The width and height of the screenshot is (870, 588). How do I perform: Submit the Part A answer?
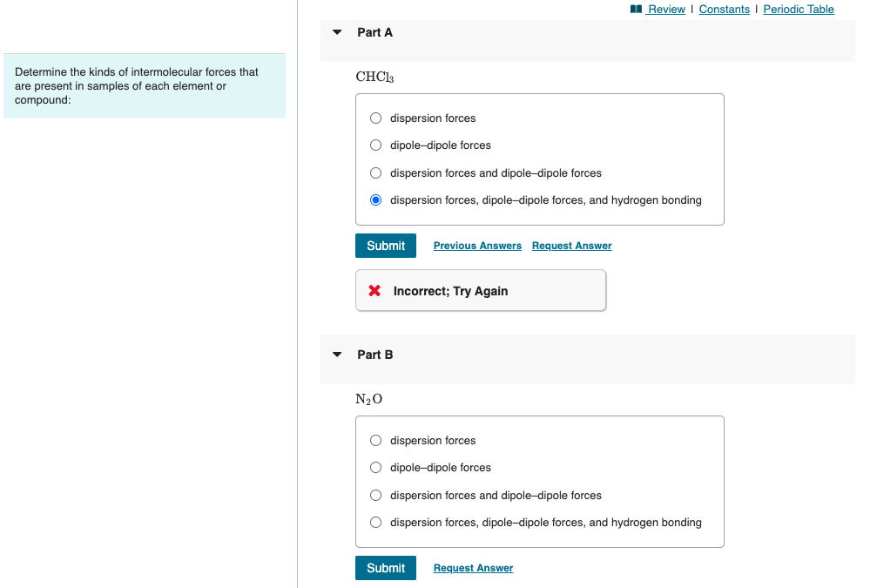coord(386,246)
